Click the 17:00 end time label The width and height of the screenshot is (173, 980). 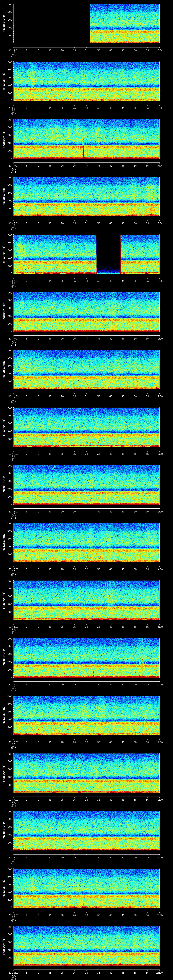point(160,742)
